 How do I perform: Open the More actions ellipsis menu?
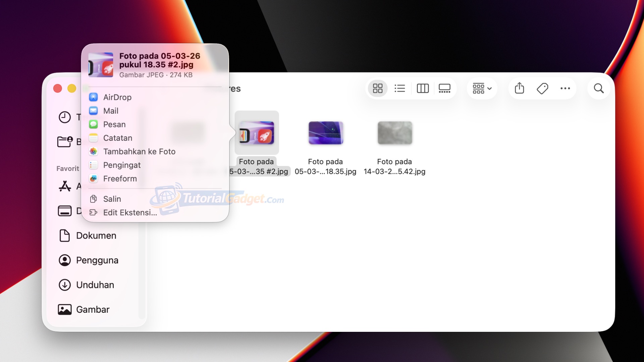[565, 88]
